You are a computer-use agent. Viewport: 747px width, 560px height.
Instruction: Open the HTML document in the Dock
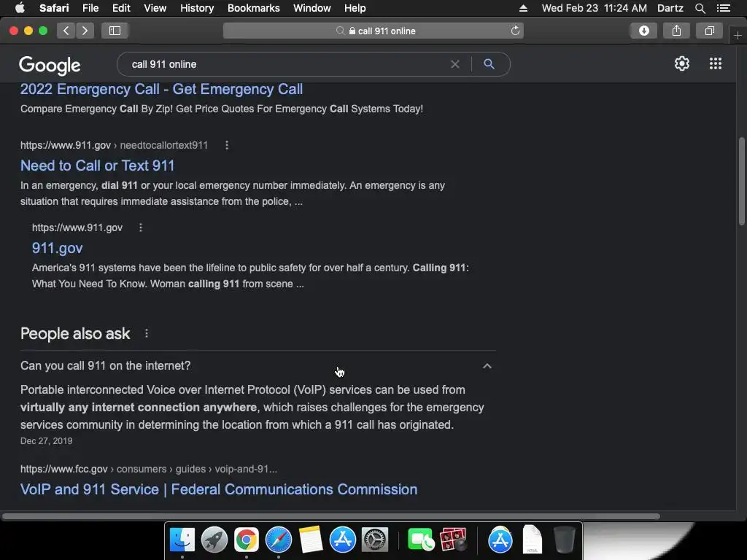pos(532,540)
